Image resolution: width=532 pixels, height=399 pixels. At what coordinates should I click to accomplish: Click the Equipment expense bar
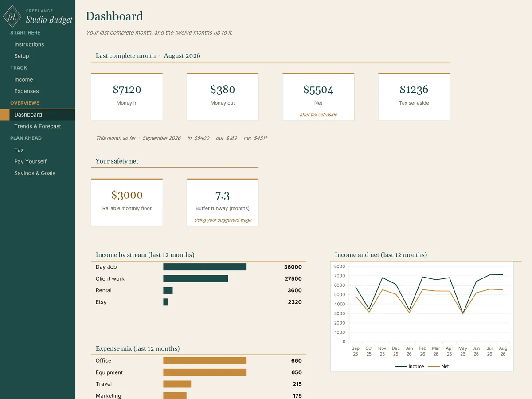(205, 372)
